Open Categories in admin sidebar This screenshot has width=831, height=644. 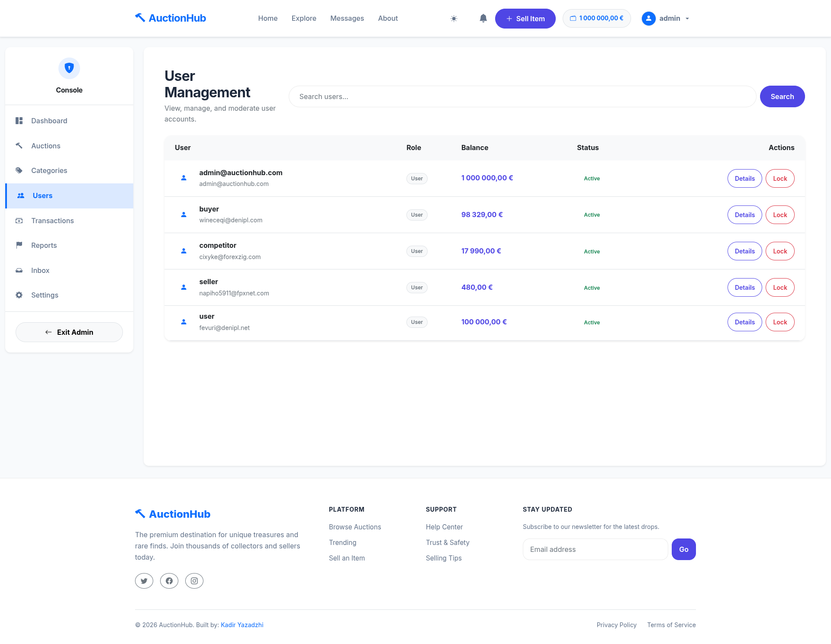69,170
